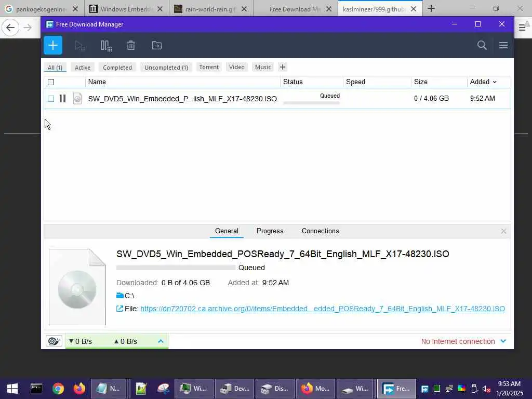Open command prompt from the taskbar

(x=36, y=389)
